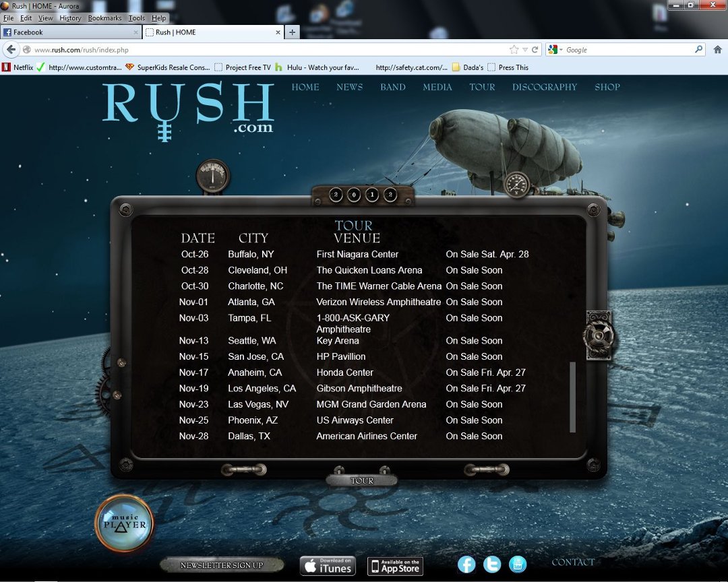This screenshot has height=582, width=728.
Task: Click 'Nov-01' date in tour list
Action: (x=193, y=302)
